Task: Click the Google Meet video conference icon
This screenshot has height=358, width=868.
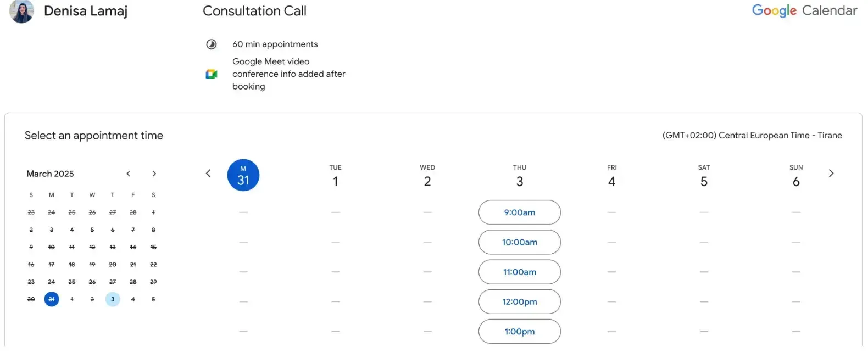Action: [212, 74]
